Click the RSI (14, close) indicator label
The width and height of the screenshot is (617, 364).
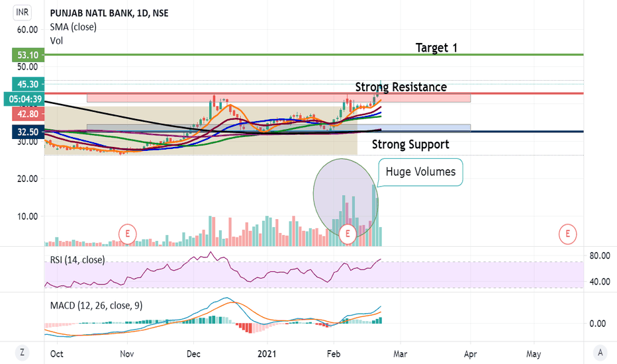click(77, 259)
